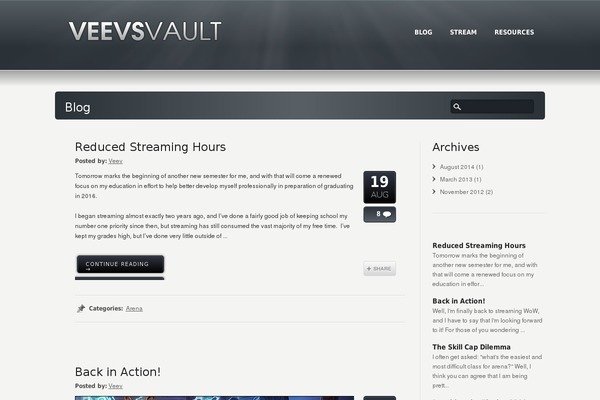Click the 'Posted by:' label under Reduced Streaming Hours
The image size is (600, 400).
91,161
